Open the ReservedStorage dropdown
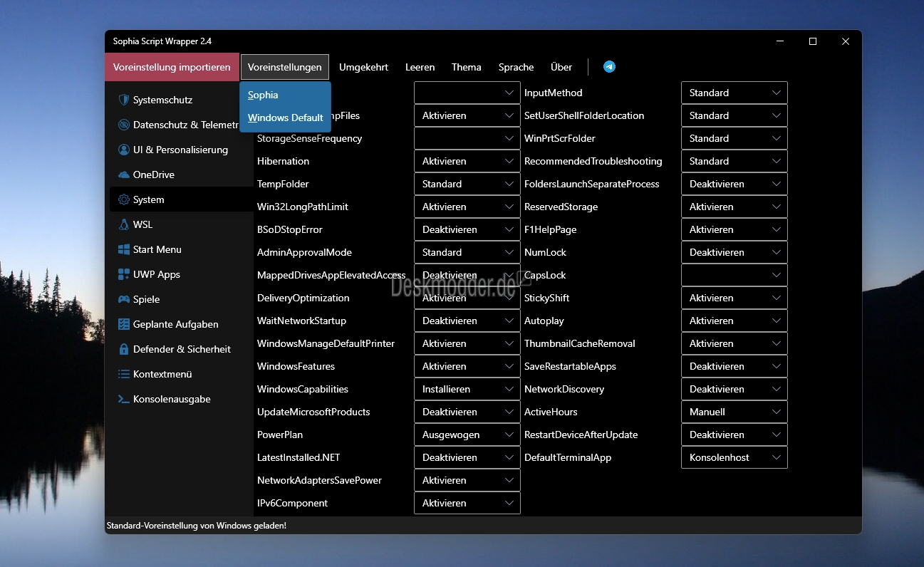 734,207
